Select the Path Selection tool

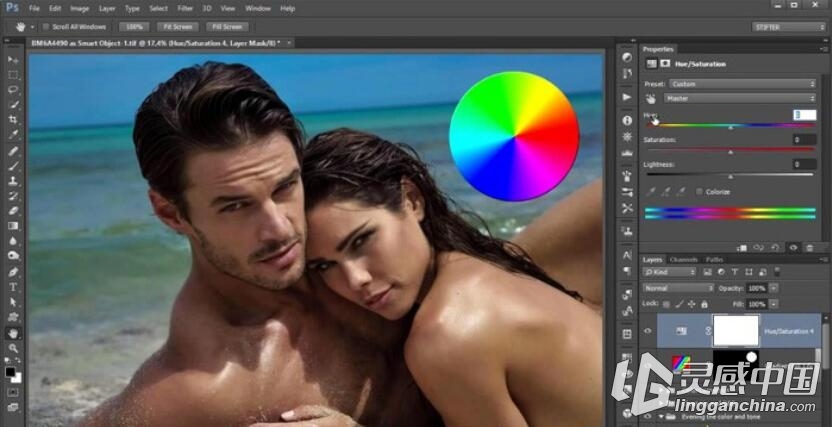(x=13, y=302)
